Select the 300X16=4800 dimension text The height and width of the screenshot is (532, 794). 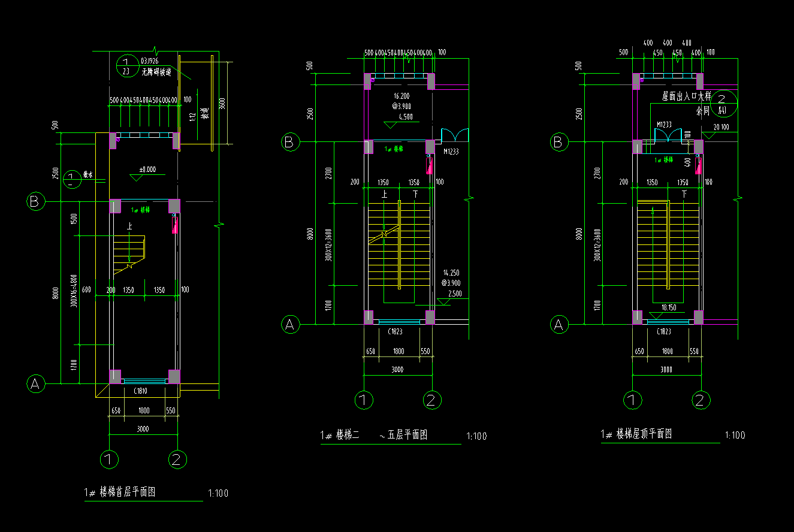(x=74, y=290)
